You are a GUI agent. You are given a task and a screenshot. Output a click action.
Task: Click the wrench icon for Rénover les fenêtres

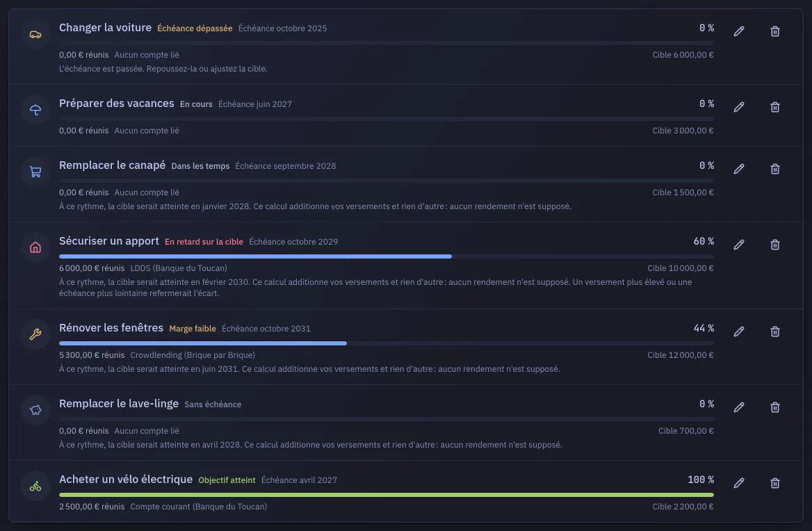[35, 335]
